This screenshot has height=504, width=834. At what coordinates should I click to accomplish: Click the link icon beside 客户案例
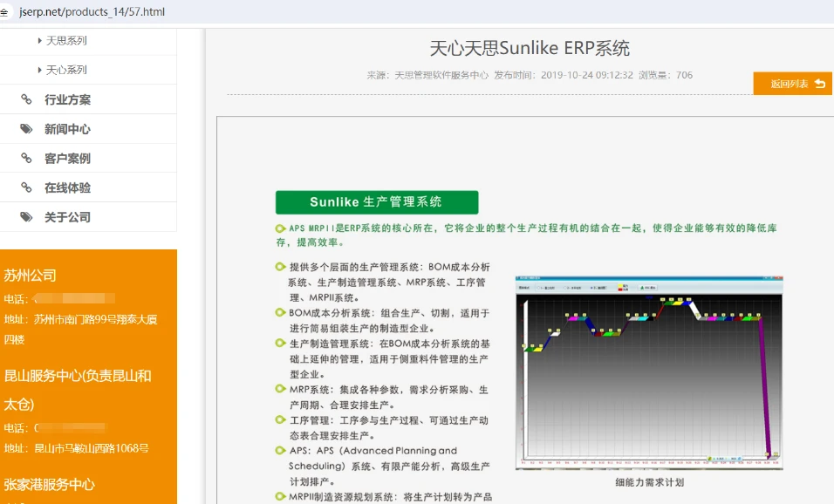click(x=26, y=158)
